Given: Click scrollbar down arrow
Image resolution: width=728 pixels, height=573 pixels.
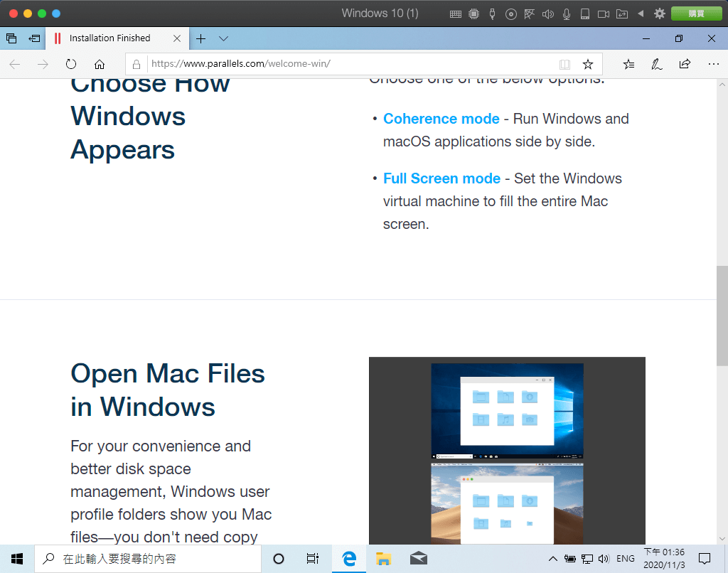Looking at the screenshot, I should 722,539.
